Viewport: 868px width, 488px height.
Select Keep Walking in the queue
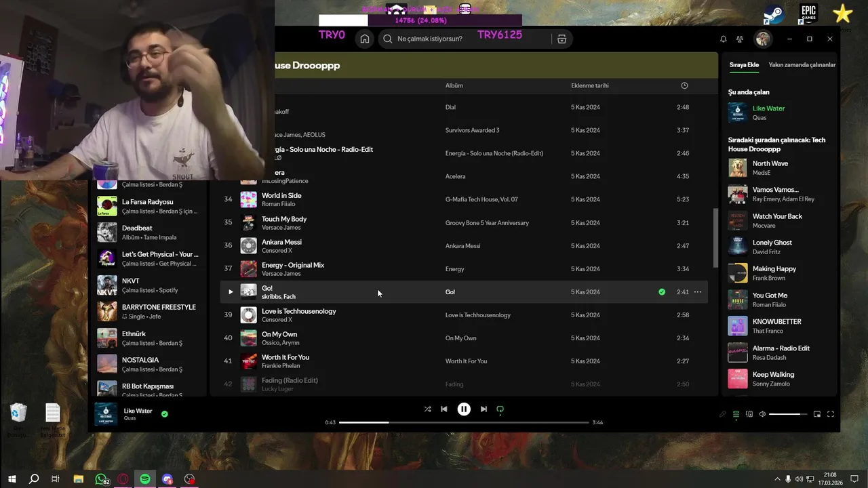(x=780, y=380)
